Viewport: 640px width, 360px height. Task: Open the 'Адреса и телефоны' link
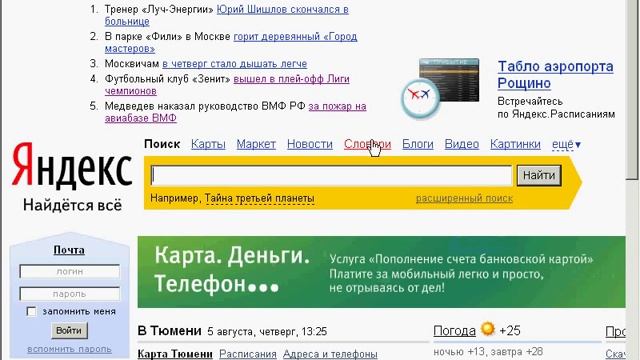pyautogui.click(x=330, y=354)
